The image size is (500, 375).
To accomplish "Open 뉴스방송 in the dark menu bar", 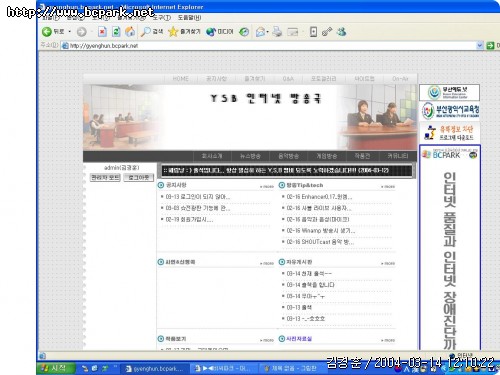I will click(x=250, y=156).
